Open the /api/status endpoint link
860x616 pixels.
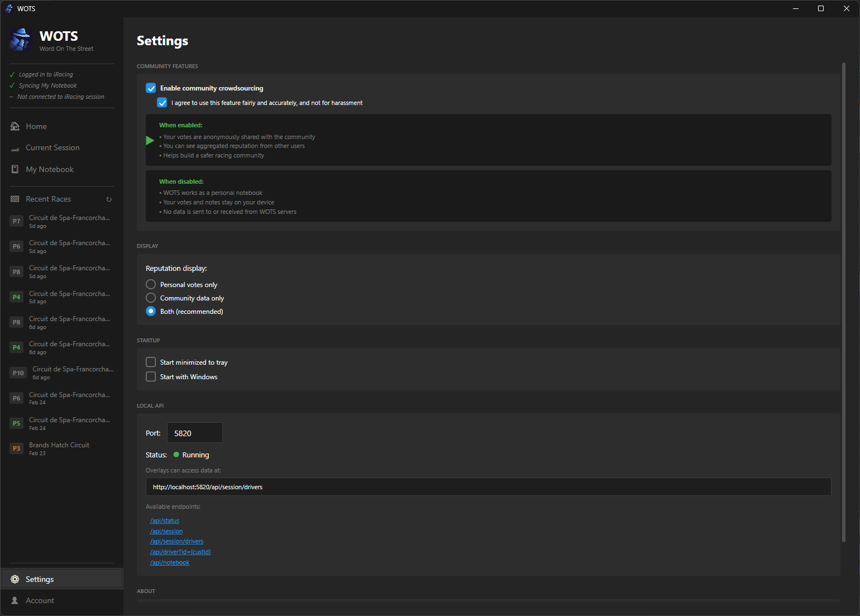(164, 521)
